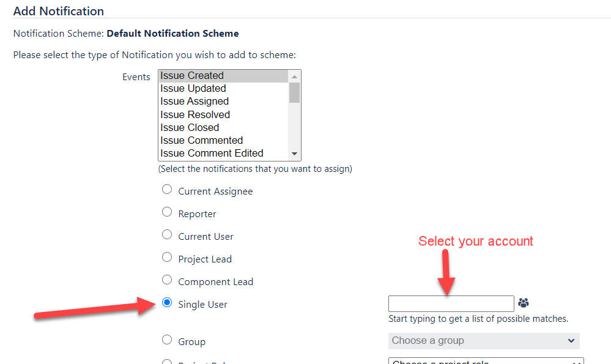Open the user picker people icon

coord(524,303)
